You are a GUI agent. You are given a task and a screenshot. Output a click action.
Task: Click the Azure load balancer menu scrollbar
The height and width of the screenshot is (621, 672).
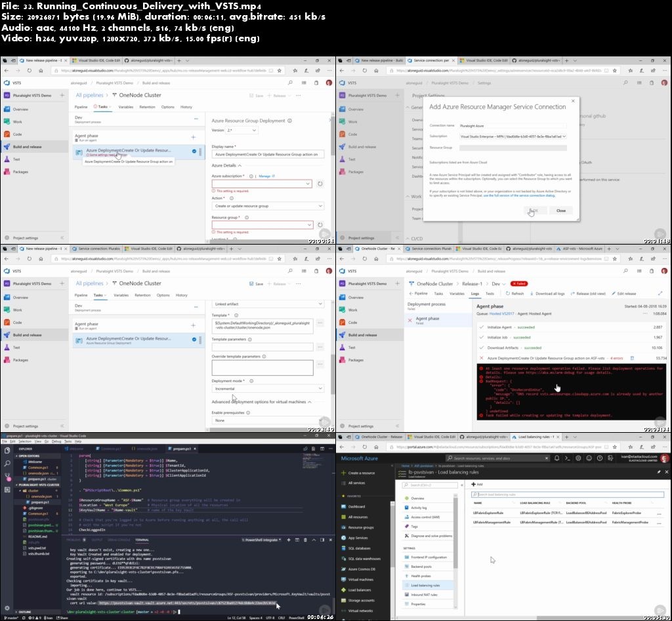(x=455, y=531)
